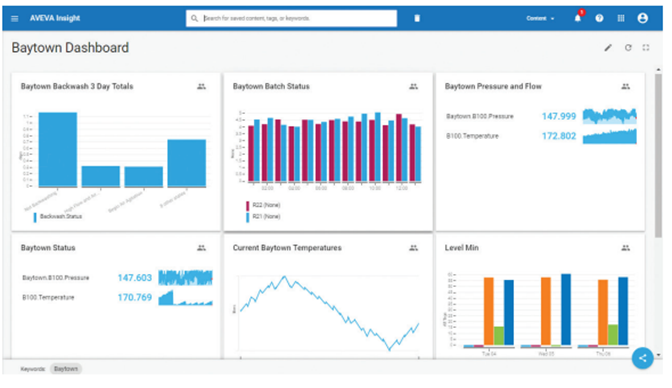Click the scroll up arrow

coord(658,69)
